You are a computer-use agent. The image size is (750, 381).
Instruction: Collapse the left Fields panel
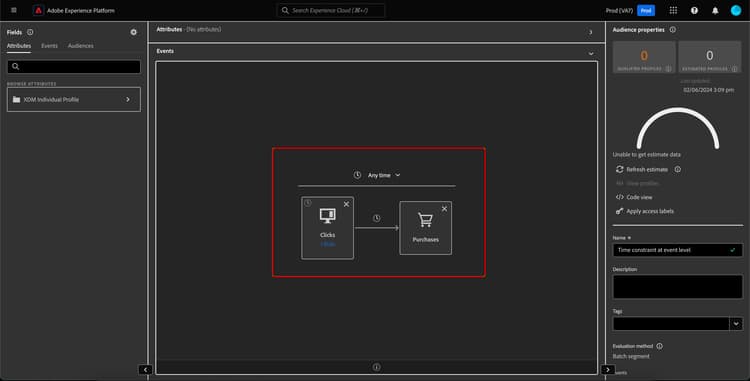click(x=145, y=370)
